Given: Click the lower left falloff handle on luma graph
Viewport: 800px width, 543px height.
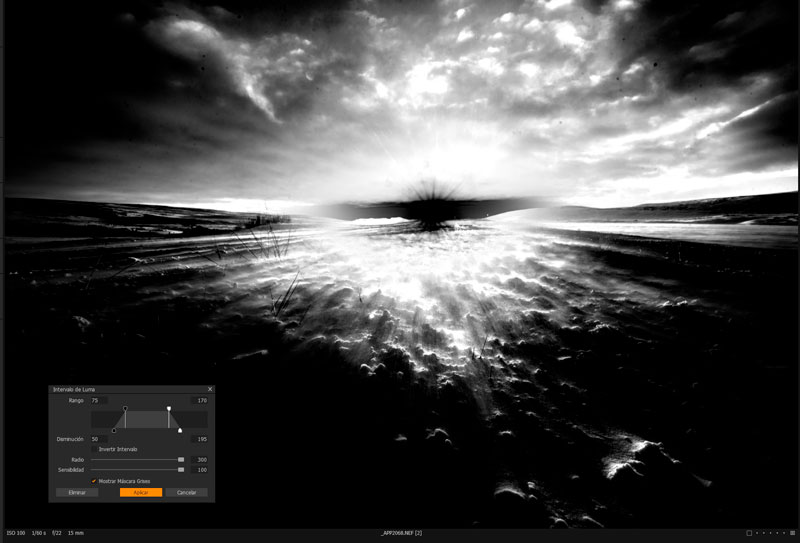Looking at the screenshot, I should (x=114, y=430).
